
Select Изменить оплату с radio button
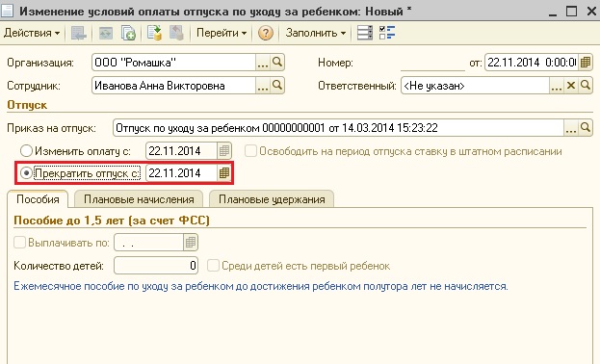[x=26, y=151]
